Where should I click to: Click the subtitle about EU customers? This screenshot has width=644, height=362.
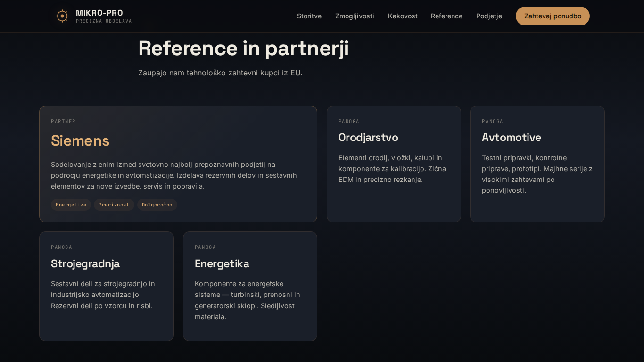click(x=220, y=73)
